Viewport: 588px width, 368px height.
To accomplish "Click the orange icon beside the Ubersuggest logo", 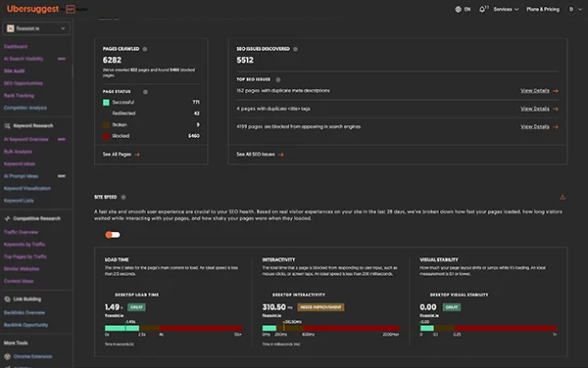I will coord(71,9).
